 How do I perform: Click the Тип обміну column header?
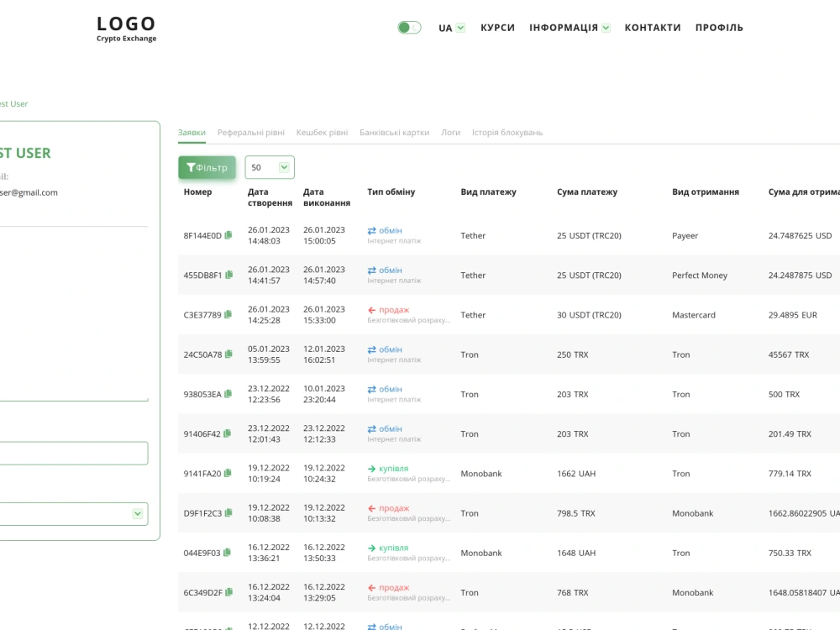click(391, 192)
